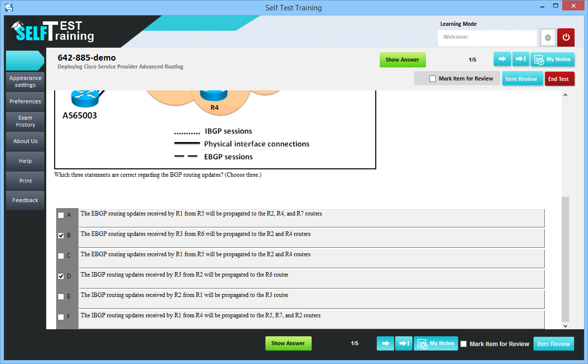This screenshot has width=588, height=364.
Task: Click the AS65003 router icon
Action: 85,98
